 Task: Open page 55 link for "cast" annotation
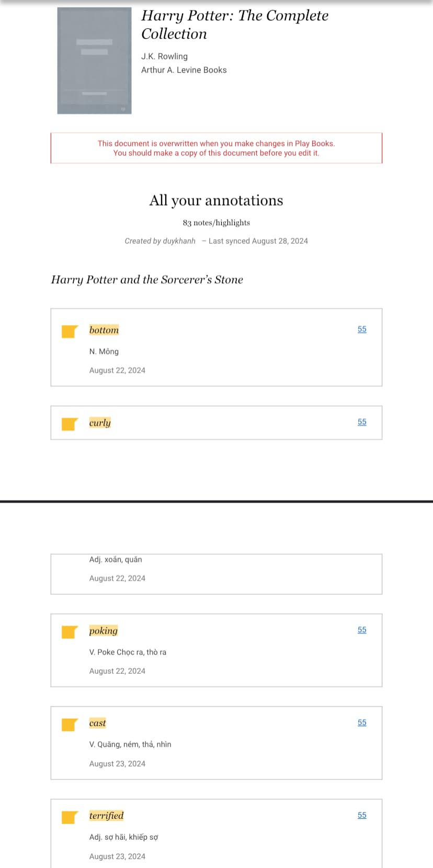pos(362,722)
